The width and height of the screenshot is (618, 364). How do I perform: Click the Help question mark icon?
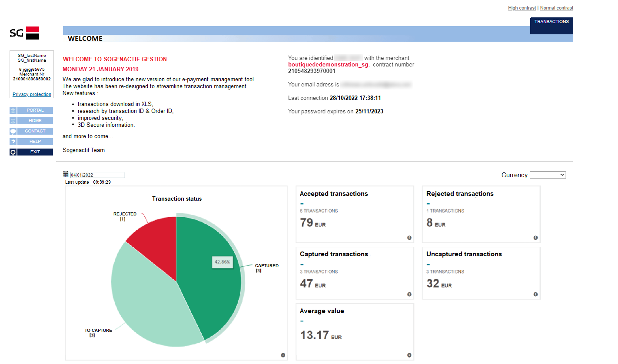click(x=13, y=142)
